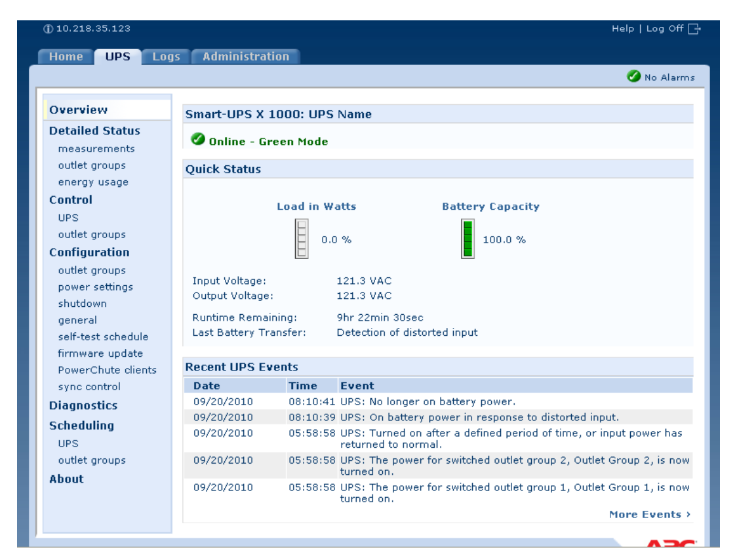
Task: Open UPS under Scheduling
Action: pyautogui.click(x=68, y=443)
